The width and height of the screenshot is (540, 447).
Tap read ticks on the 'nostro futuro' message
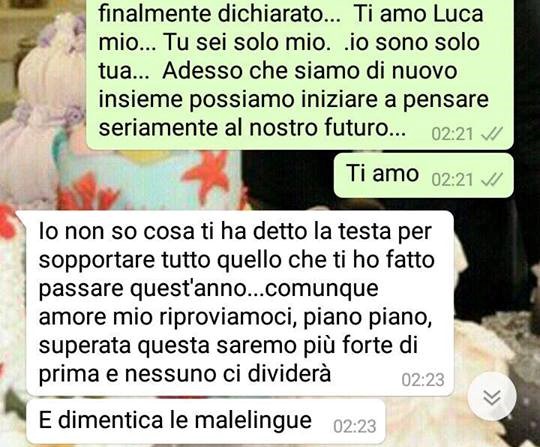click(x=491, y=134)
